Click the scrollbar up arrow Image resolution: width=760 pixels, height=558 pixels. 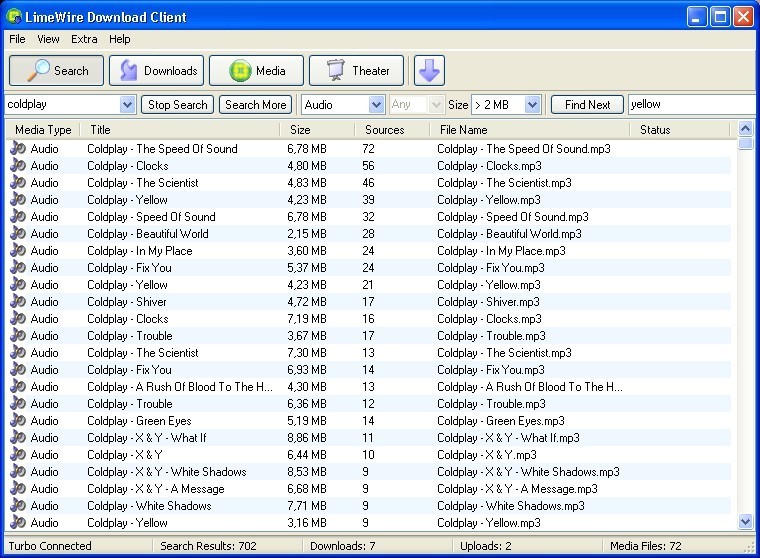point(745,128)
